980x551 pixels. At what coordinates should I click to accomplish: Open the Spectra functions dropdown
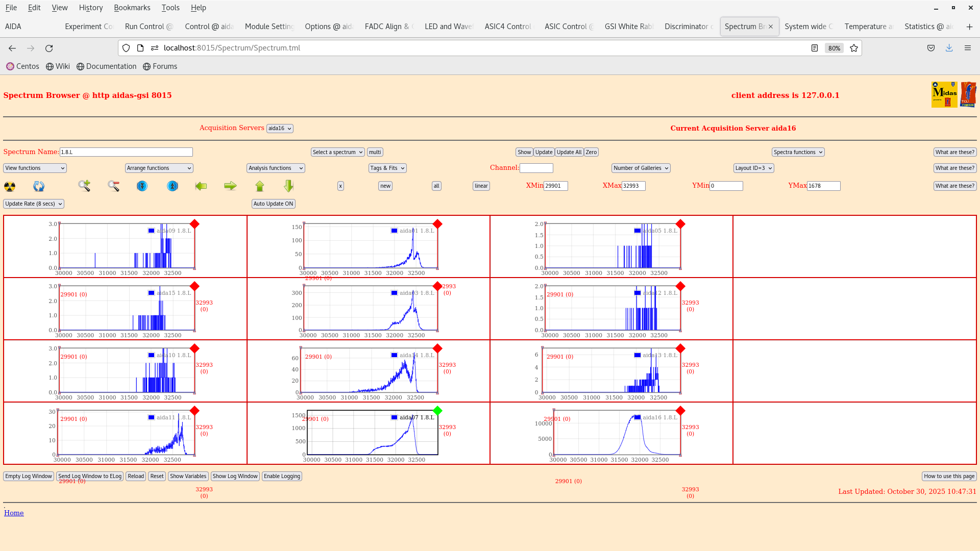coord(797,152)
